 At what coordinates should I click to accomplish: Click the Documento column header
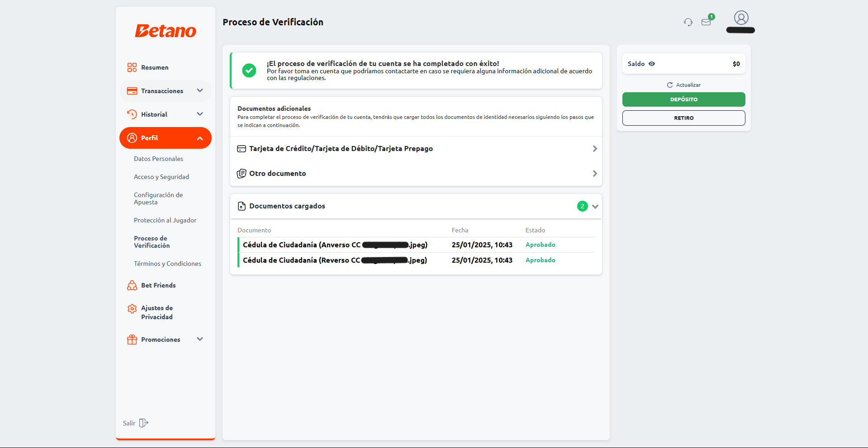(x=254, y=230)
